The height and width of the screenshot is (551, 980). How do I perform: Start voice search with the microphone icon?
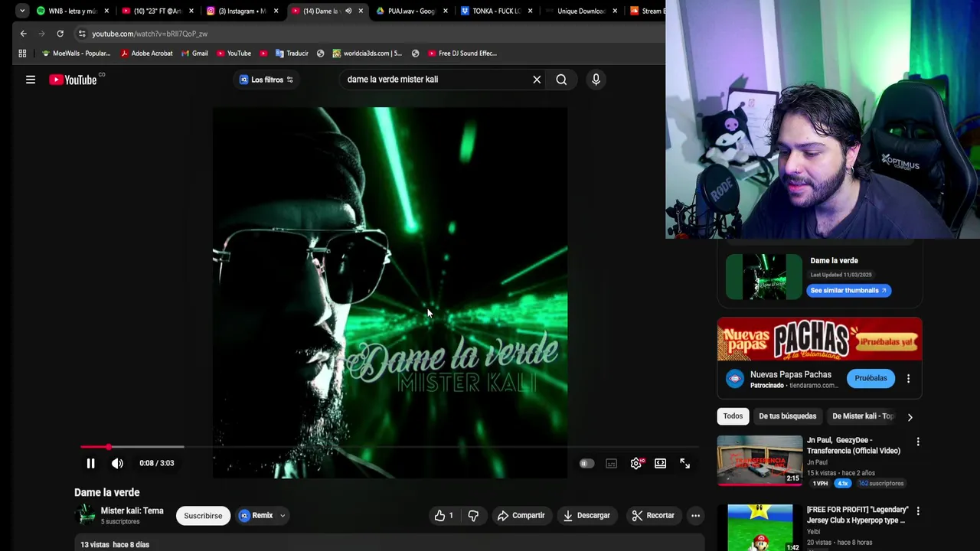(596, 80)
